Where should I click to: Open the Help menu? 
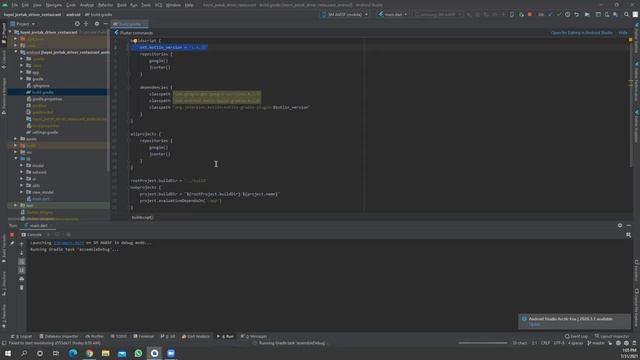pyautogui.click(x=189, y=5)
